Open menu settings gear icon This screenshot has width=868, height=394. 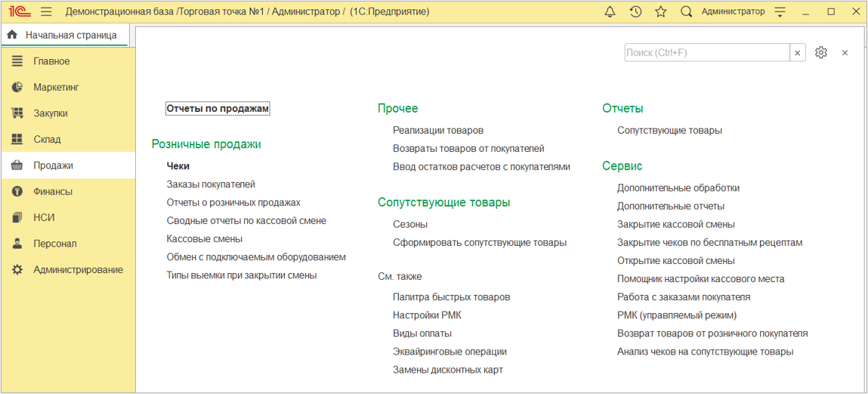coord(821,53)
